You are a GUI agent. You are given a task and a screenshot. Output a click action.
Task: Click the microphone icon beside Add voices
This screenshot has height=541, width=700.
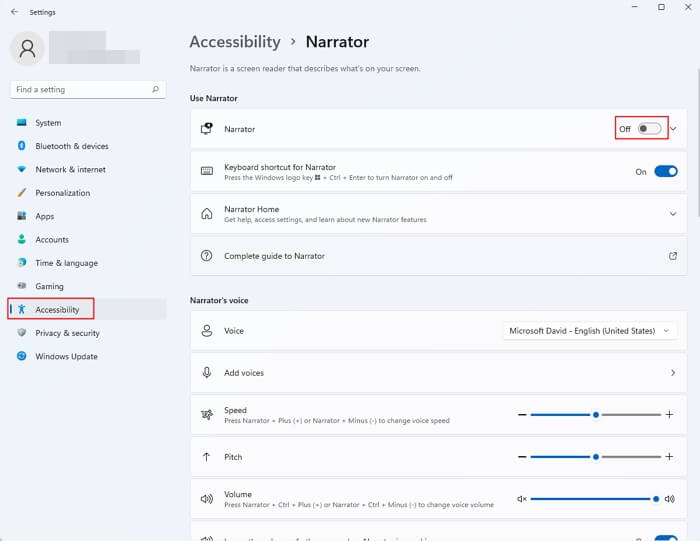pyautogui.click(x=207, y=372)
